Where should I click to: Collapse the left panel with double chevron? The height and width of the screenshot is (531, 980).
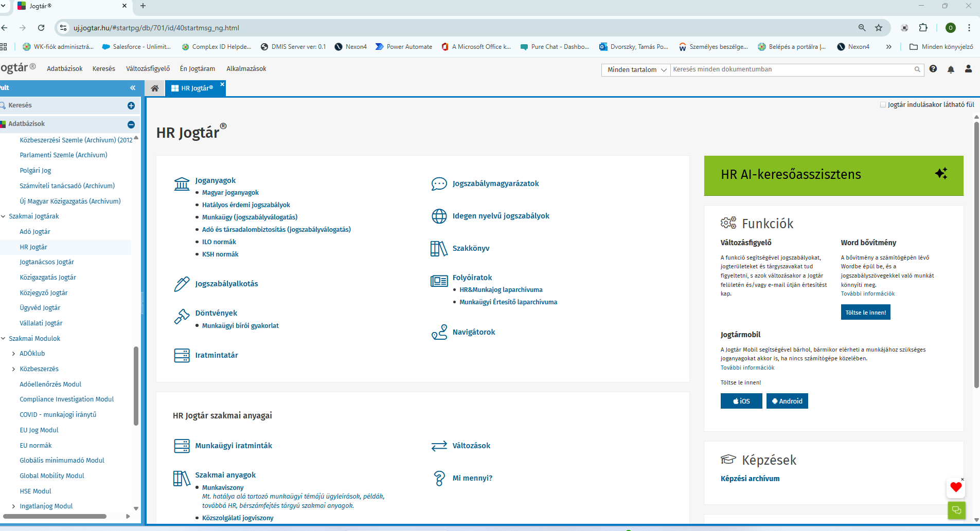point(133,88)
